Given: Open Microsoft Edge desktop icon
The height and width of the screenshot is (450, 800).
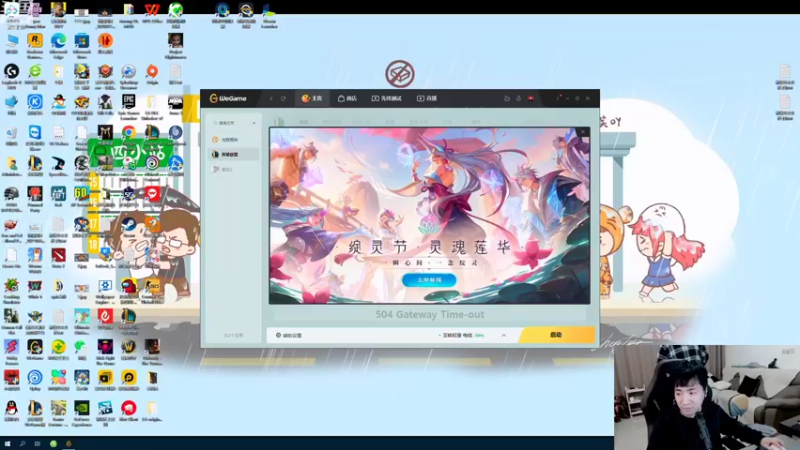Looking at the screenshot, I should [x=58, y=45].
